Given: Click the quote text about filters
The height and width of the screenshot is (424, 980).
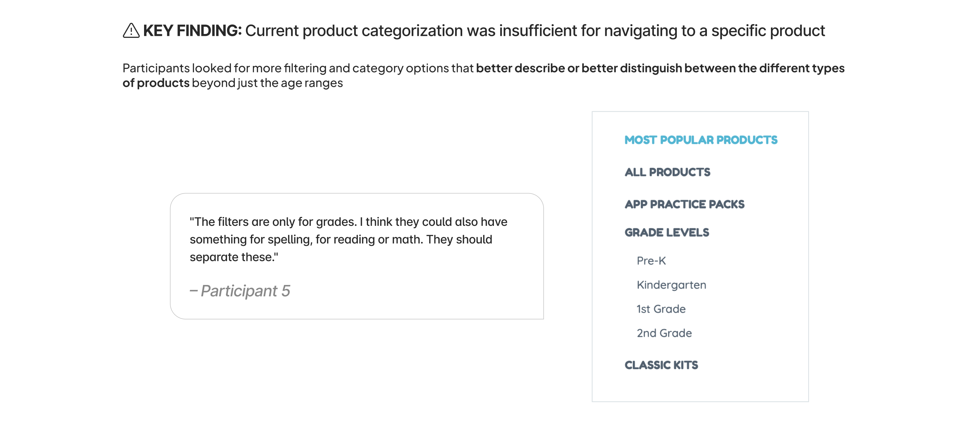Looking at the screenshot, I should [348, 239].
